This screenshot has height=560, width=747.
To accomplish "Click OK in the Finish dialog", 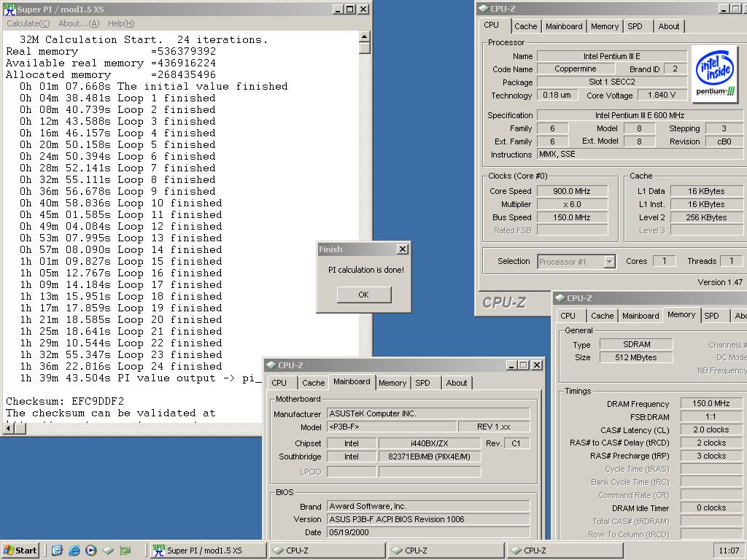I will pos(363,295).
